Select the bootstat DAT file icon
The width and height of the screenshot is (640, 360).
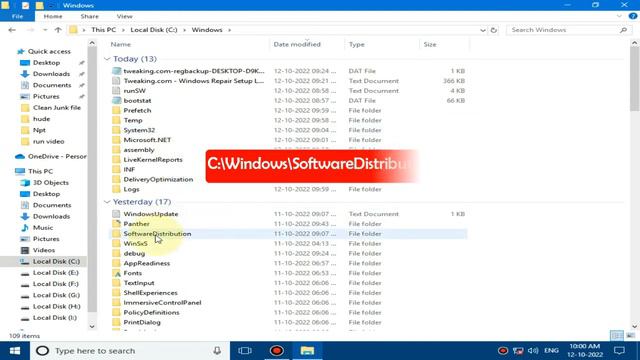116,100
